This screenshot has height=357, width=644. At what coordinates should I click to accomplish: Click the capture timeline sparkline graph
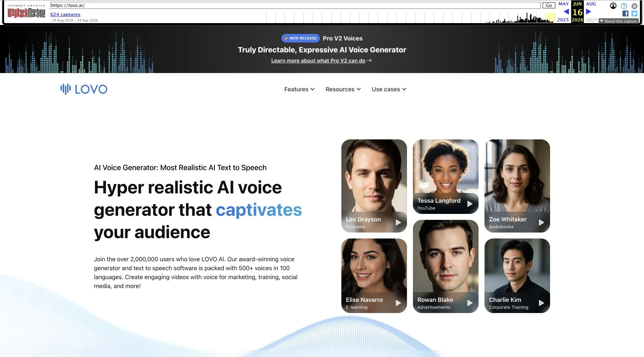tap(410, 18)
